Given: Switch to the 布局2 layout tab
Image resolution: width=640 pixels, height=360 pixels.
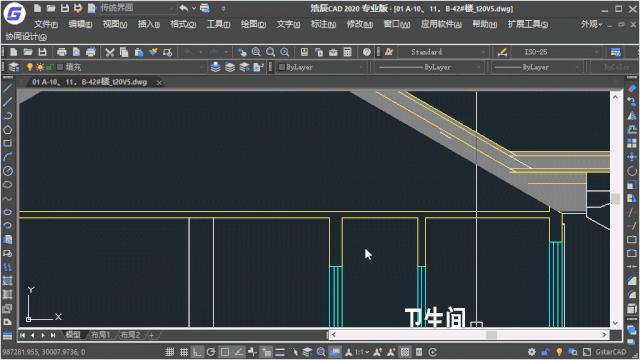Looking at the screenshot, I should pos(130,335).
